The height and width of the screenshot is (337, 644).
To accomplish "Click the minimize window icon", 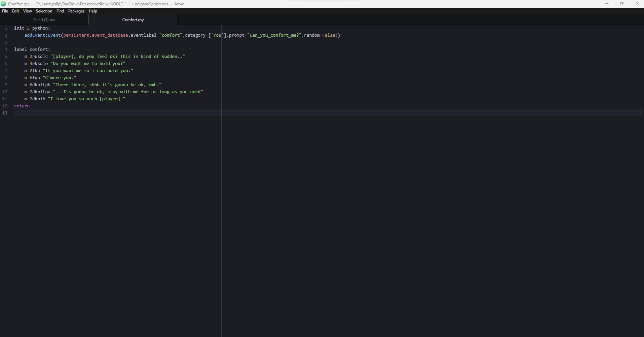I will point(606,4).
